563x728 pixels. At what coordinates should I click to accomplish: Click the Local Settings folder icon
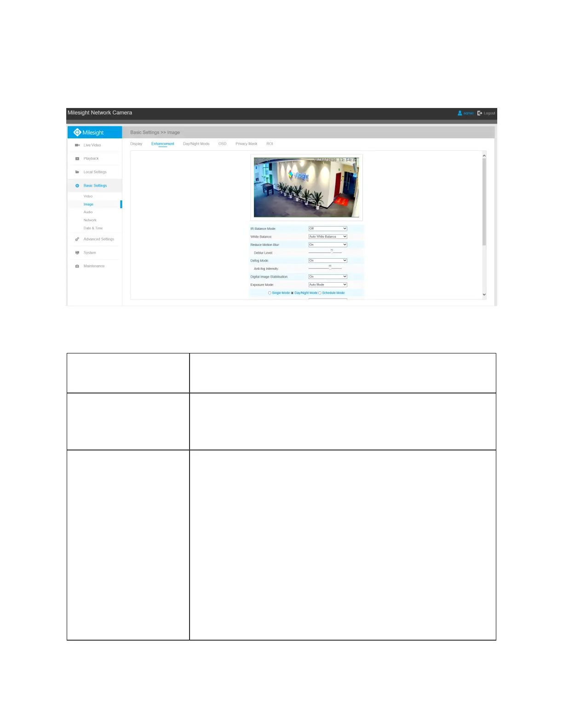(x=77, y=172)
